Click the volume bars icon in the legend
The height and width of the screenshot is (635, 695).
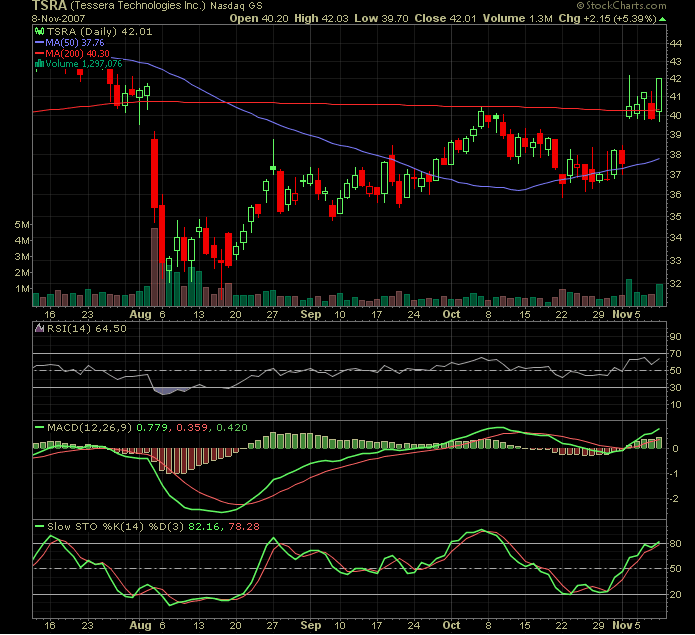[x=39, y=64]
